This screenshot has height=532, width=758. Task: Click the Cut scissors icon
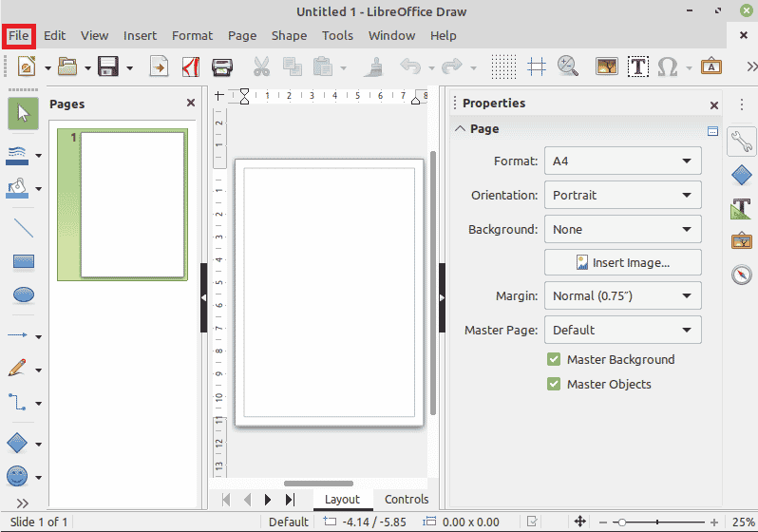coord(261,66)
